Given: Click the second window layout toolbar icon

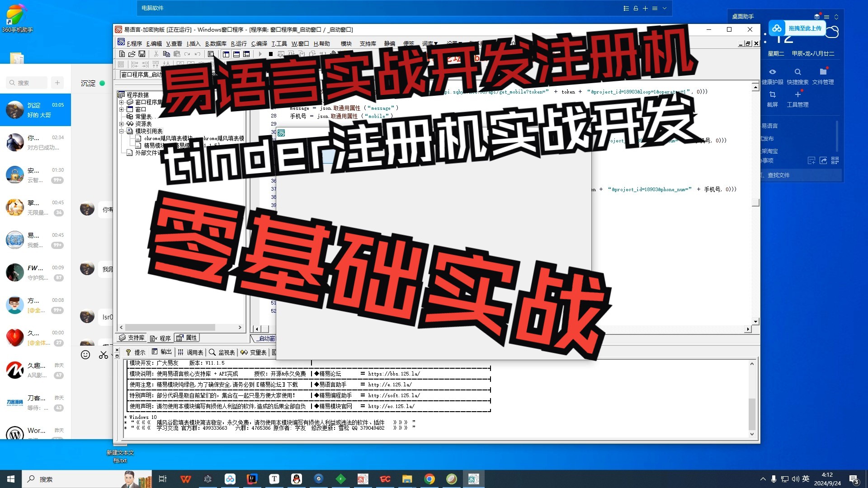Looking at the screenshot, I should (236, 54).
